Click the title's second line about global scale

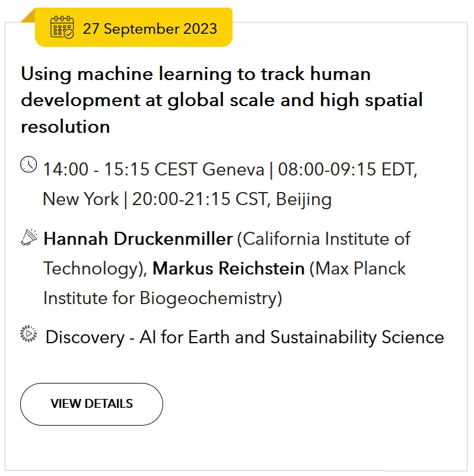pos(222,101)
